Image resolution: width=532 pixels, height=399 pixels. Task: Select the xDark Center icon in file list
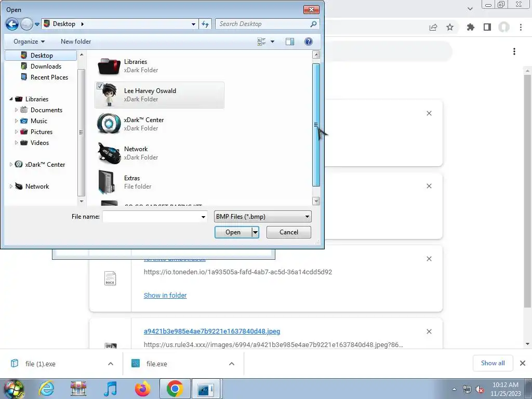(109, 124)
